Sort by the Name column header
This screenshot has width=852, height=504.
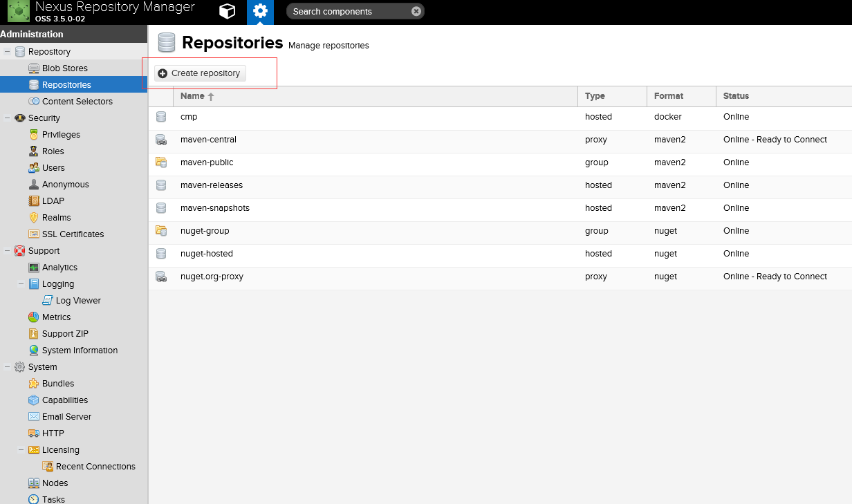[376, 96]
